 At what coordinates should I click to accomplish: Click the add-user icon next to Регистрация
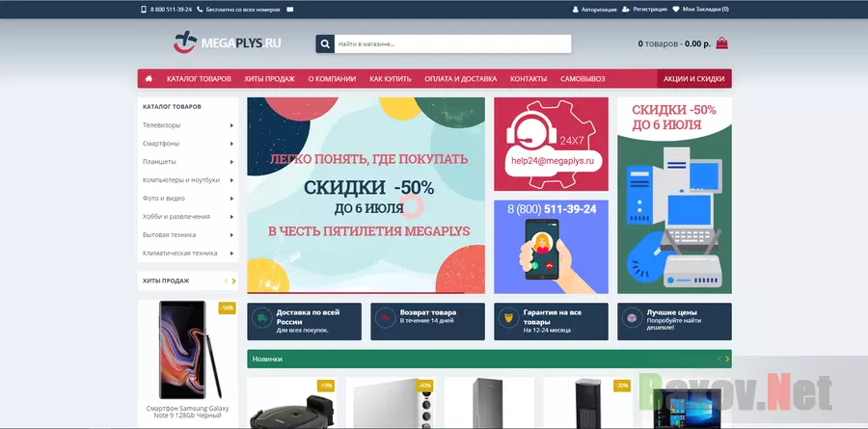click(x=626, y=10)
